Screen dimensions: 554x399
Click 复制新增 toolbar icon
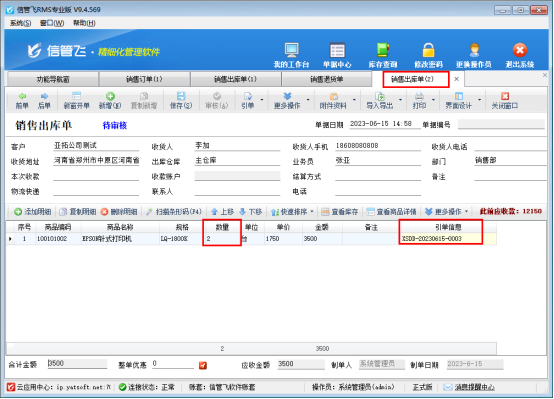click(144, 101)
